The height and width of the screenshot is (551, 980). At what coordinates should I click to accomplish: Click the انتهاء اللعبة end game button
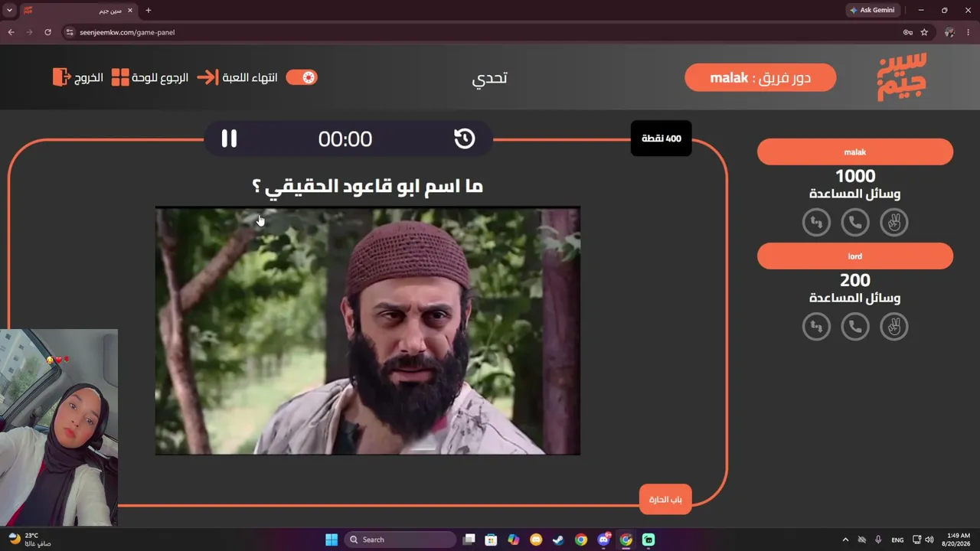(x=237, y=77)
